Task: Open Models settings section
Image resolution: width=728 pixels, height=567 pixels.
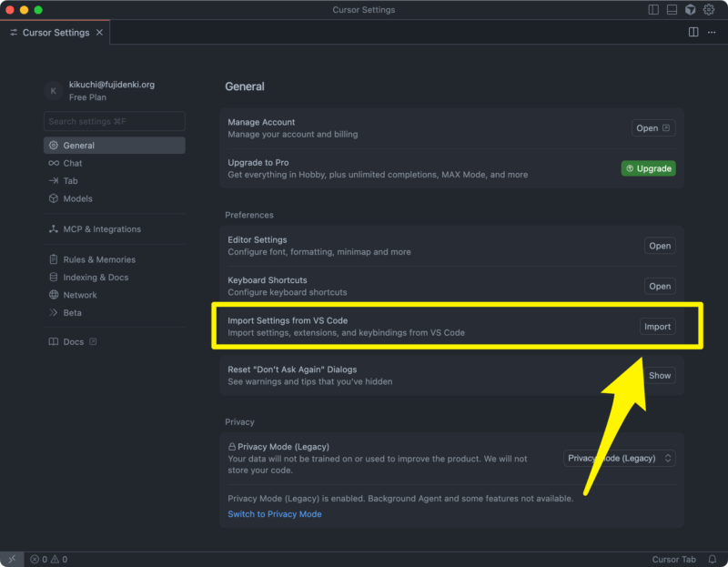Action: coord(115,198)
